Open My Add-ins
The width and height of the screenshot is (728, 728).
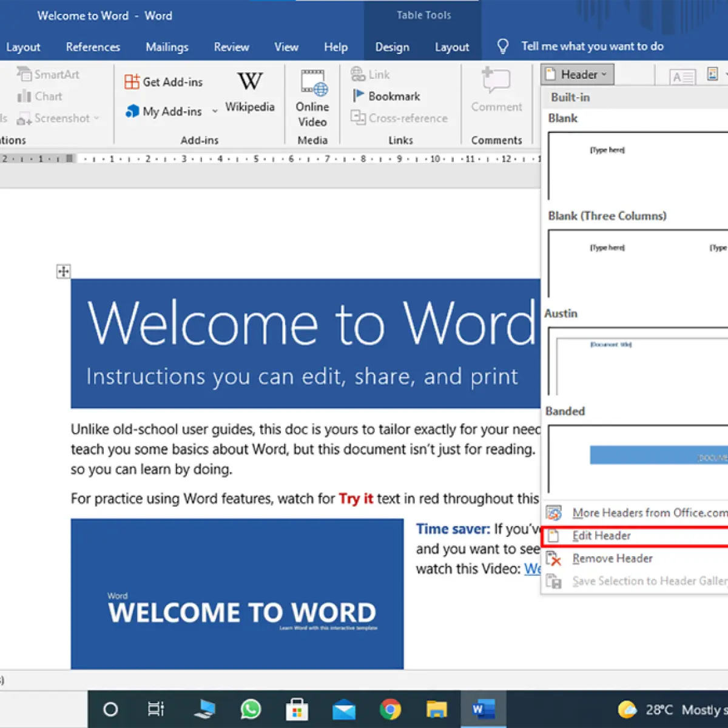tap(163, 112)
